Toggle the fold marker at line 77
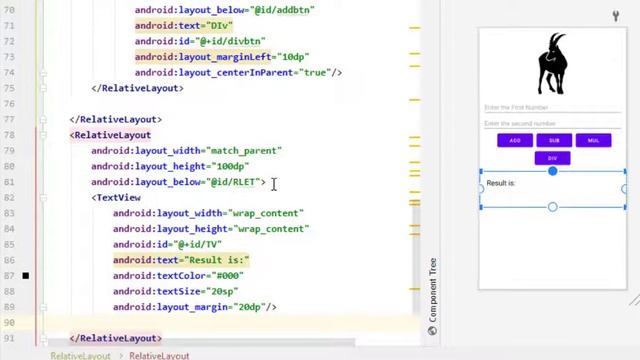Image resolution: width=640 pixels, height=360 pixels. point(43,120)
